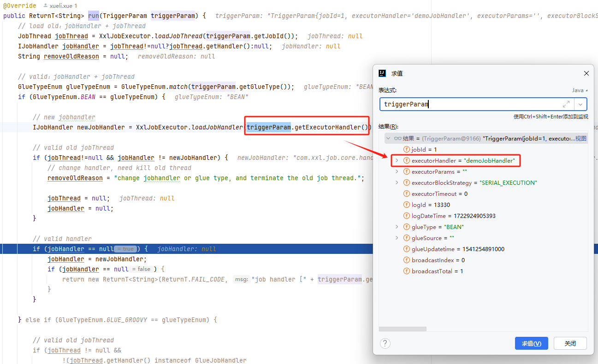Expand the executorParams node

click(397, 171)
